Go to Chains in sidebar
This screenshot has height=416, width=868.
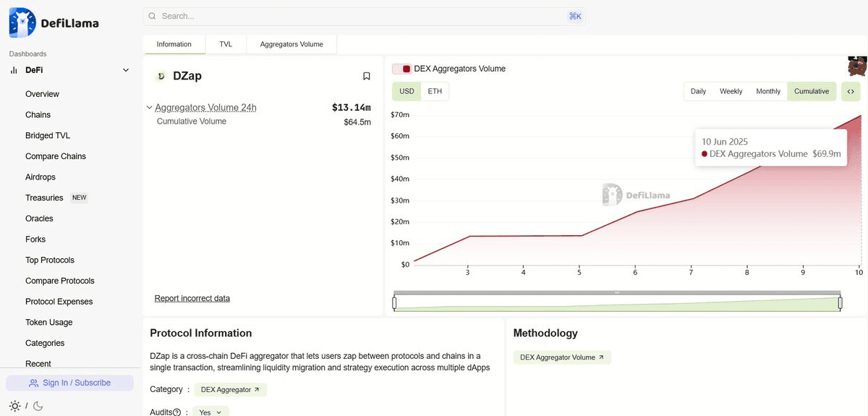[x=38, y=115]
